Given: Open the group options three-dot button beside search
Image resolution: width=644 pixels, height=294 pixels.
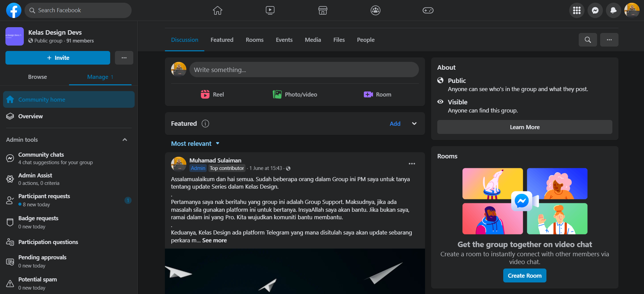Looking at the screenshot, I should click(609, 40).
